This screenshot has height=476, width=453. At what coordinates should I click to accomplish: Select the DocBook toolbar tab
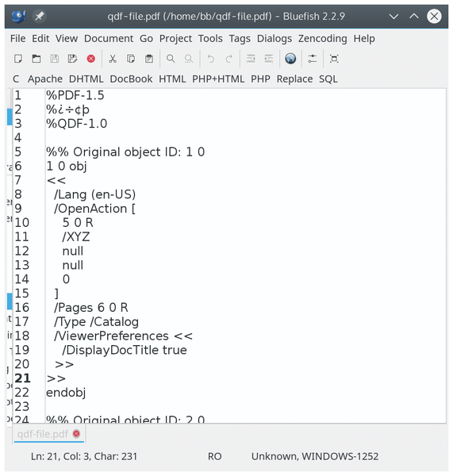131,79
